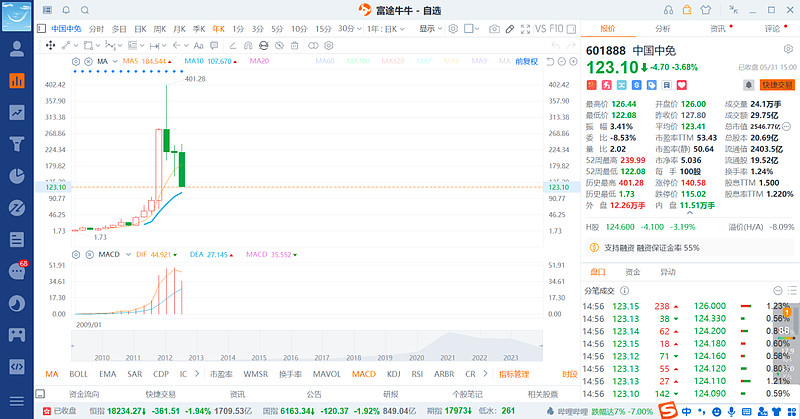This screenshot has height=419, width=800.
Task: Switch to the 评论 tab
Action: [772, 29]
